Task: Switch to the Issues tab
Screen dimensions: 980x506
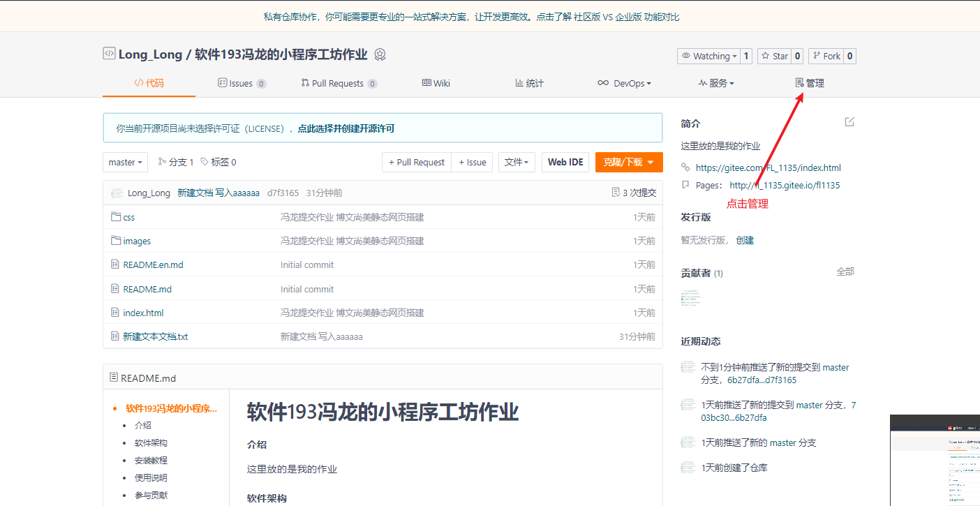Action: click(242, 83)
